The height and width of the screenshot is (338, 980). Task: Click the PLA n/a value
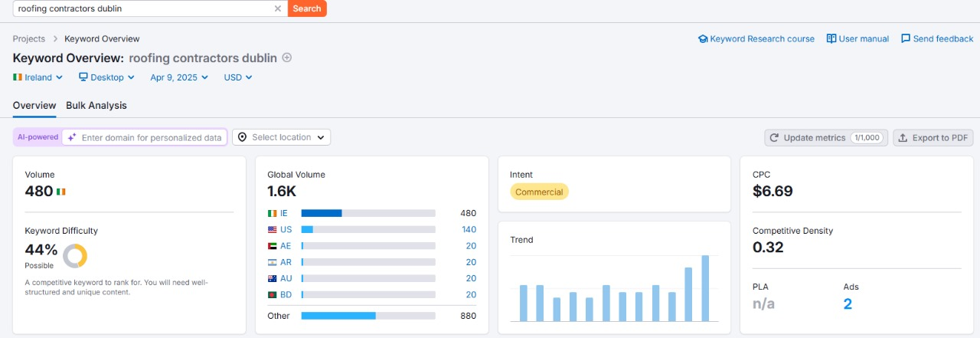(763, 304)
